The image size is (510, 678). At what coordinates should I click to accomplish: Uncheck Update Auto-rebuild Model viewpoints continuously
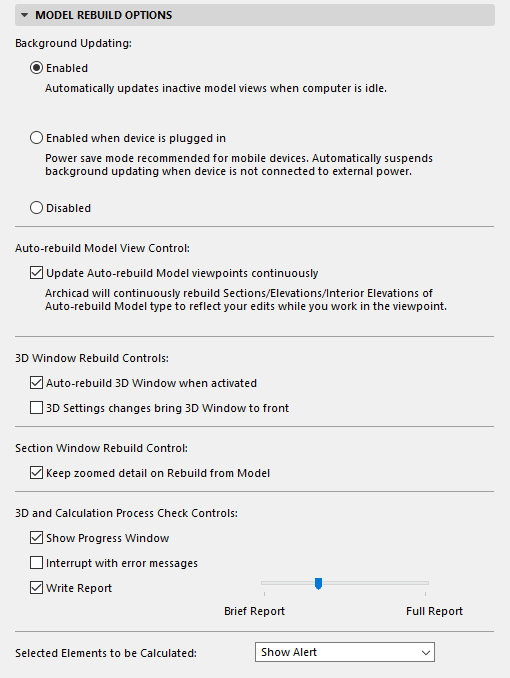click(x=36, y=273)
